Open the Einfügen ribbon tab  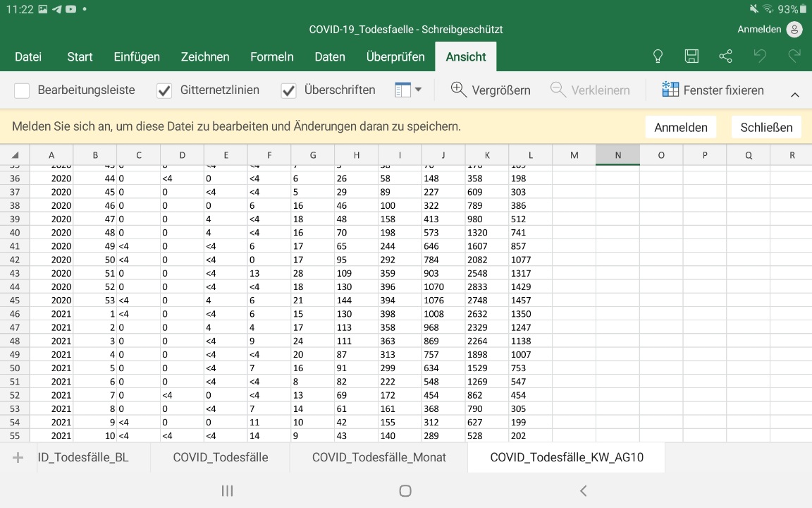[137, 56]
